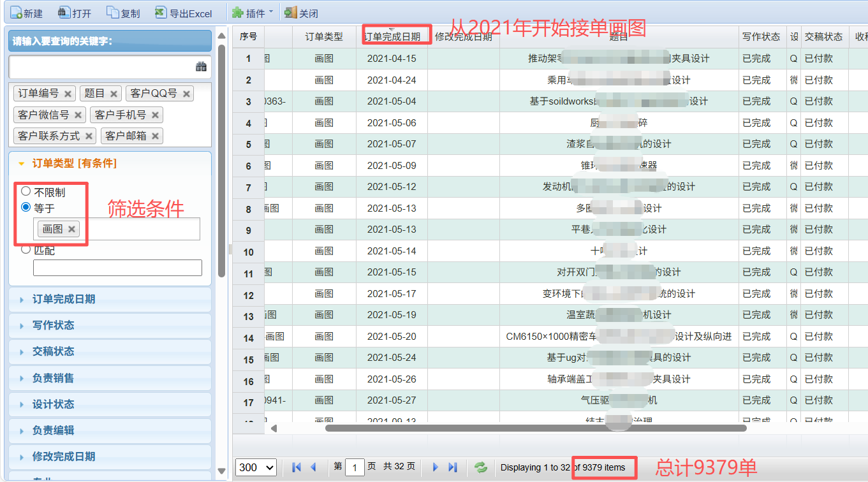Click the green refresh icon

(481, 467)
